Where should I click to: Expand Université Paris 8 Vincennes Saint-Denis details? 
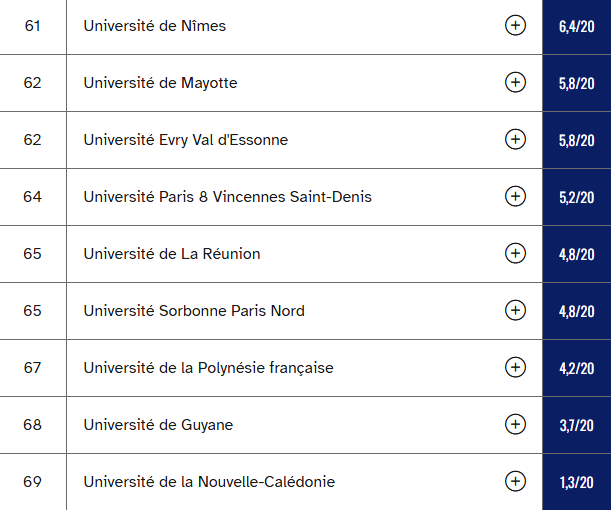coord(515,196)
